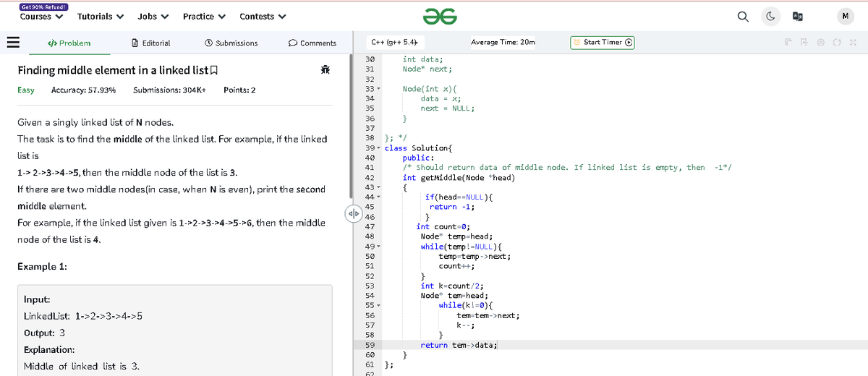Open the Practice dropdown

click(x=204, y=16)
